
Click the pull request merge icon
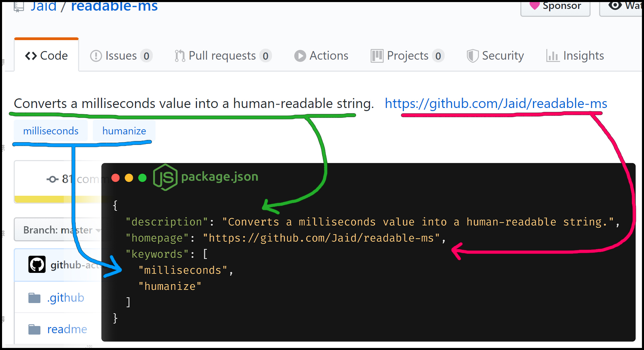(180, 56)
